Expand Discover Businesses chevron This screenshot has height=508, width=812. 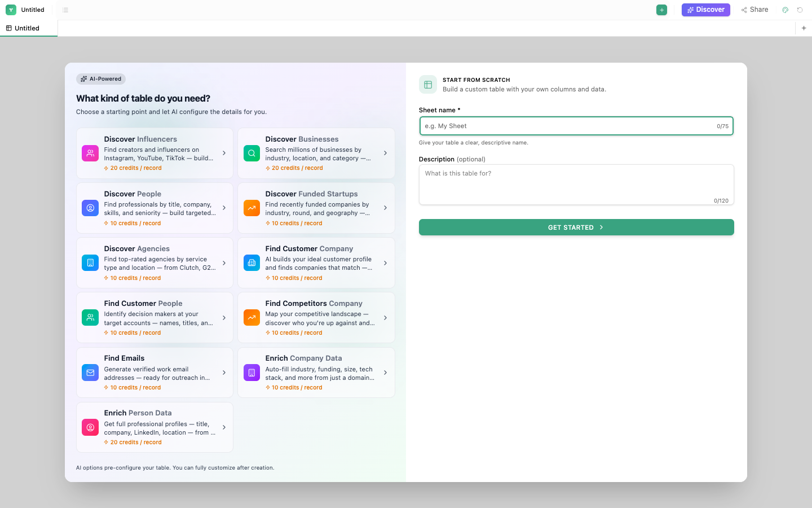pos(385,153)
